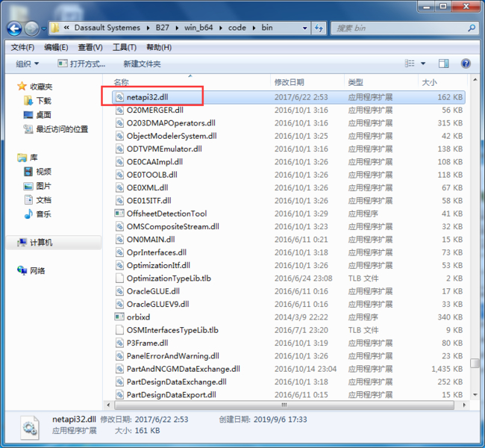485x448 pixels.
Task: Click the vertical scrollbar thumb
Action: tap(475, 363)
